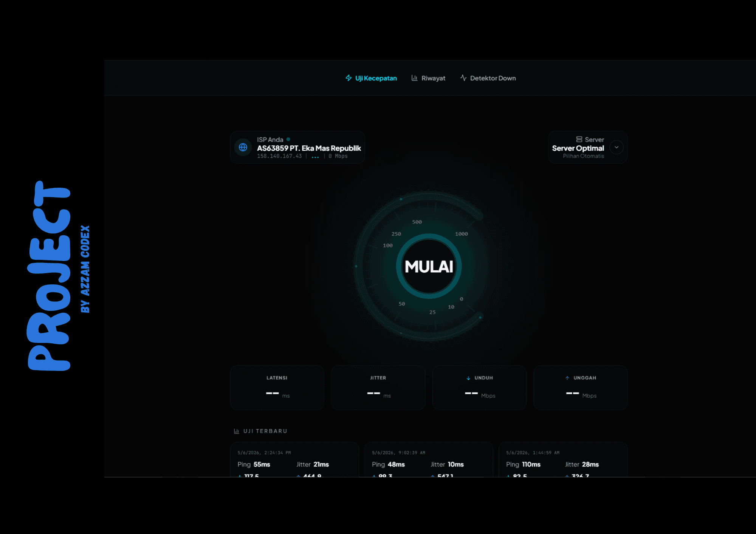Click the ISP name AS63859 PT. Eka Mas Republik

(309, 148)
